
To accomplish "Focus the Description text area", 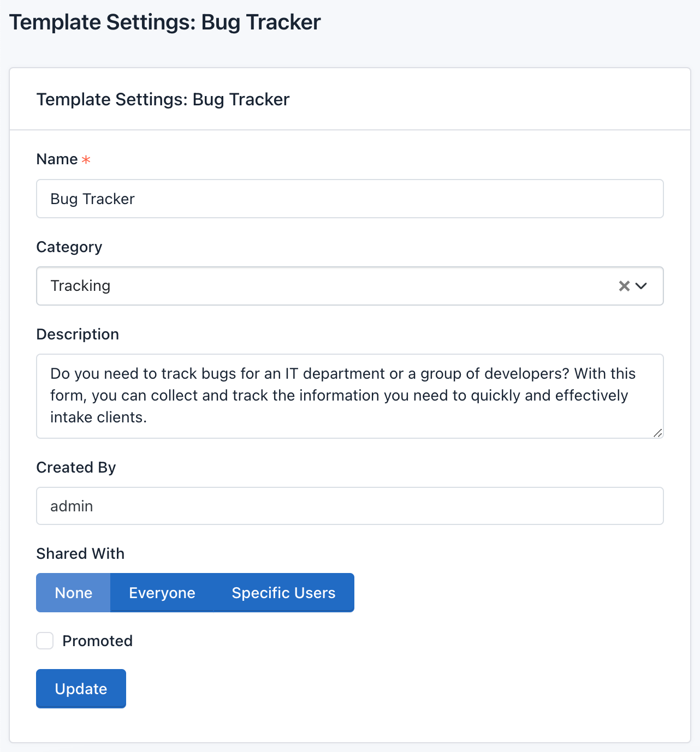I will point(349,396).
